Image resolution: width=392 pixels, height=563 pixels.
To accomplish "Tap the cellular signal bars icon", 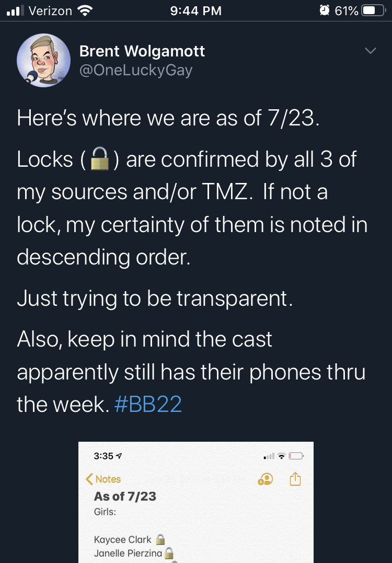I will point(16,11).
